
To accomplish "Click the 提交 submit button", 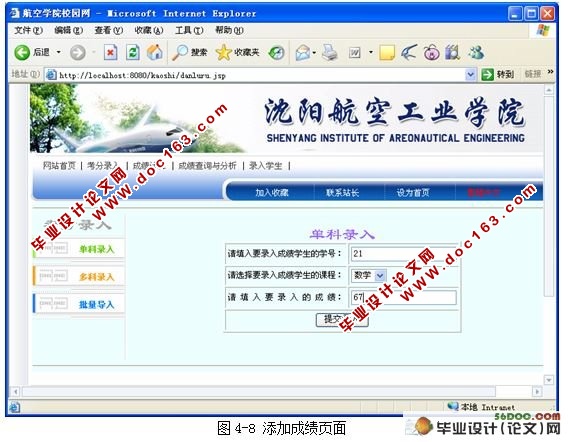I will pos(342,320).
